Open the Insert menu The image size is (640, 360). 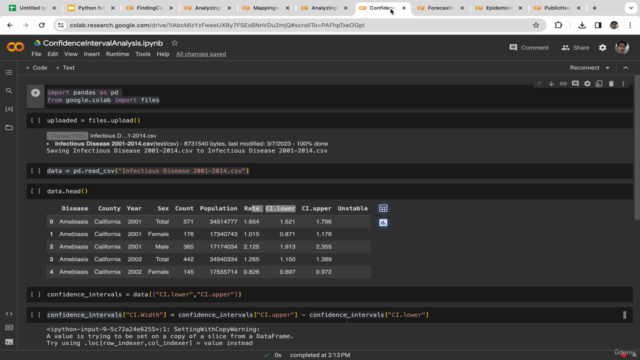pos(91,54)
